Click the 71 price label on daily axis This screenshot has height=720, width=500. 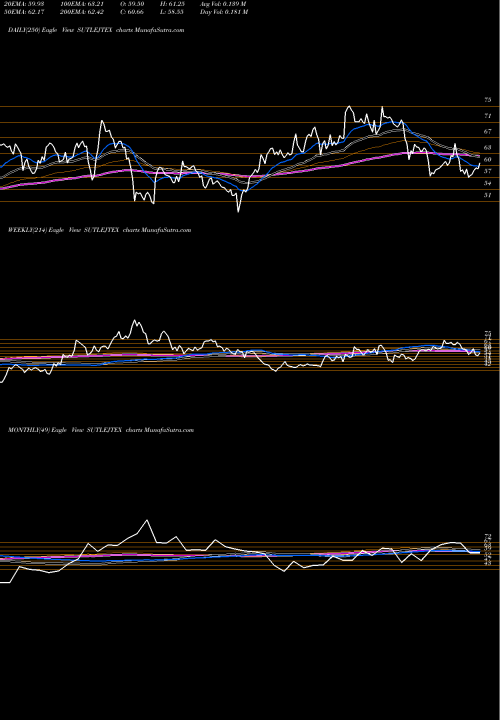click(488, 116)
